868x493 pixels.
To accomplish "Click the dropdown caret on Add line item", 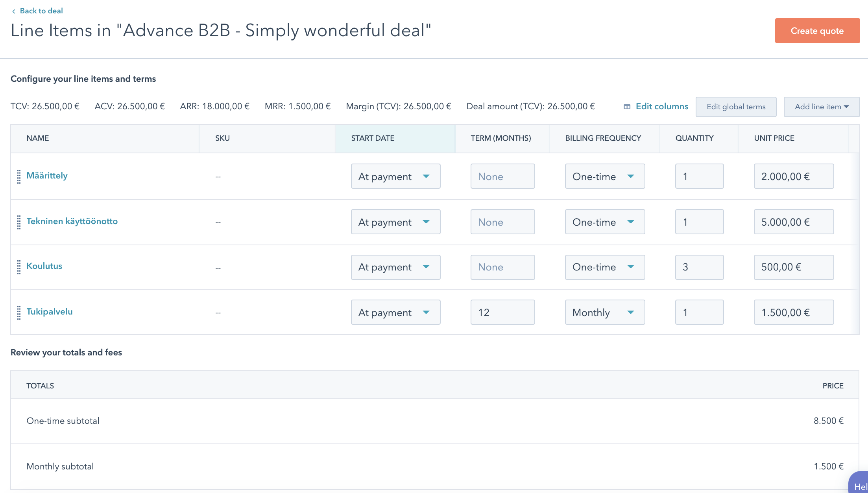I will [847, 107].
